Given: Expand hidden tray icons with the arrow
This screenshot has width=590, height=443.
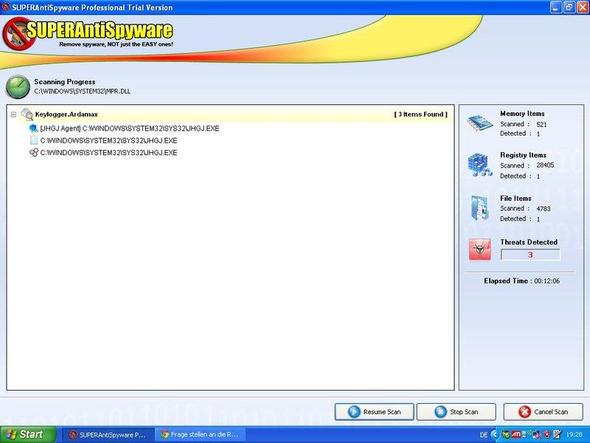Looking at the screenshot, I should coord(495,435).
